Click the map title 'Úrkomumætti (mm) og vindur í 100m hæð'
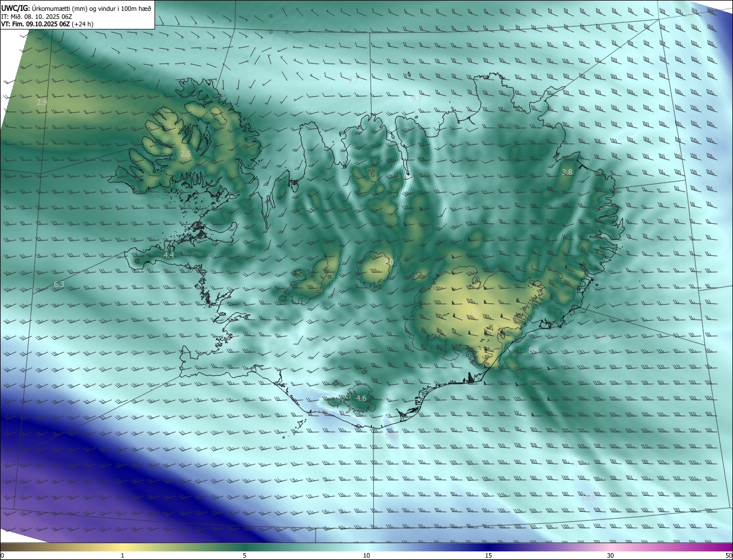 click(x=91, y=8)
